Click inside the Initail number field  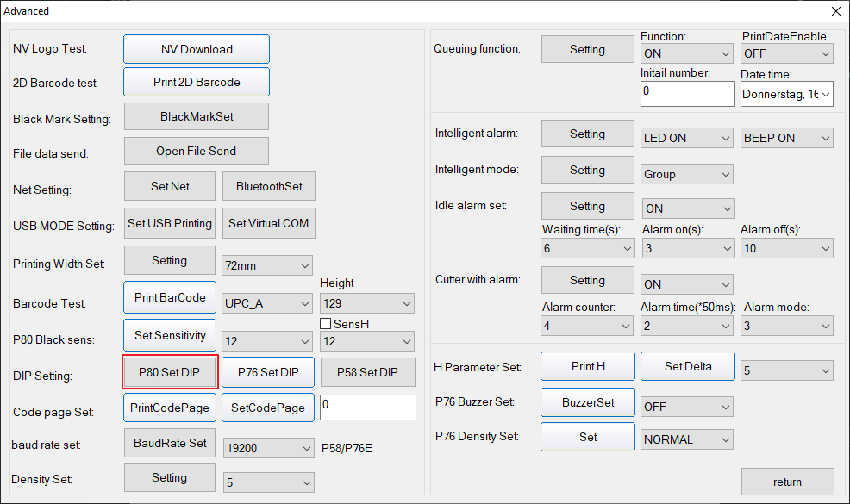[x=686, y=94]
